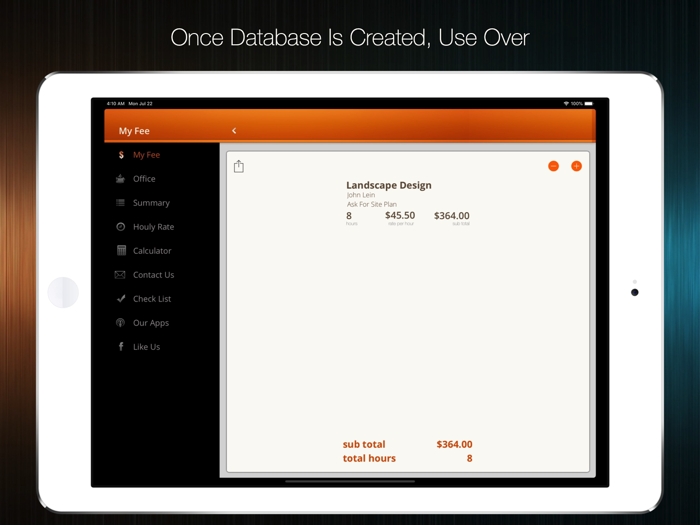Click the 8 hours value in entry
Viewport: 700px width, 525px height.
(x=350, y=217)
